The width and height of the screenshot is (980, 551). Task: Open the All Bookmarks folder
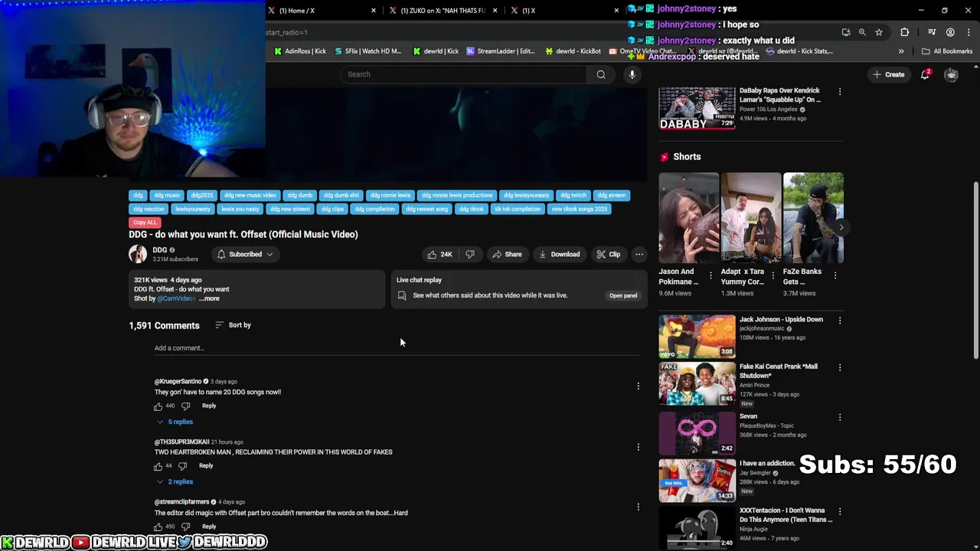pos(947,51)
